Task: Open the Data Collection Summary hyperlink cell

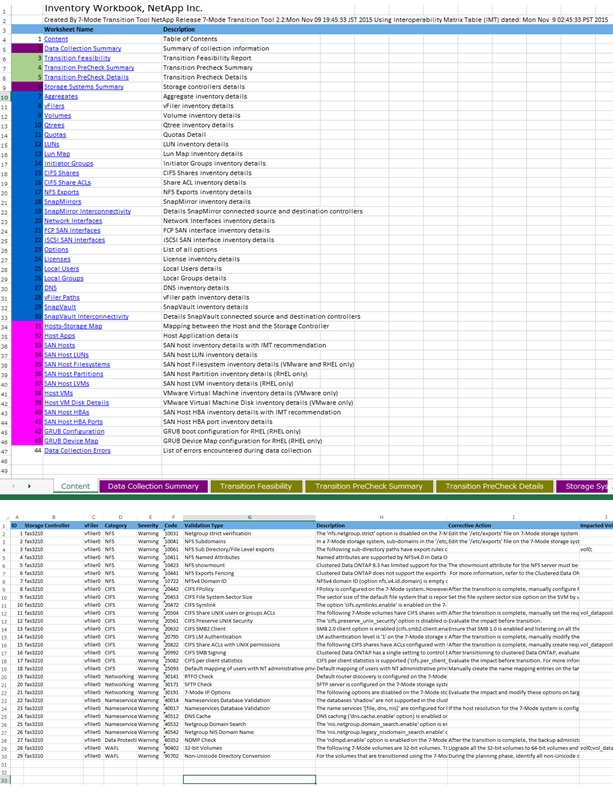Action: coord(82,49)
